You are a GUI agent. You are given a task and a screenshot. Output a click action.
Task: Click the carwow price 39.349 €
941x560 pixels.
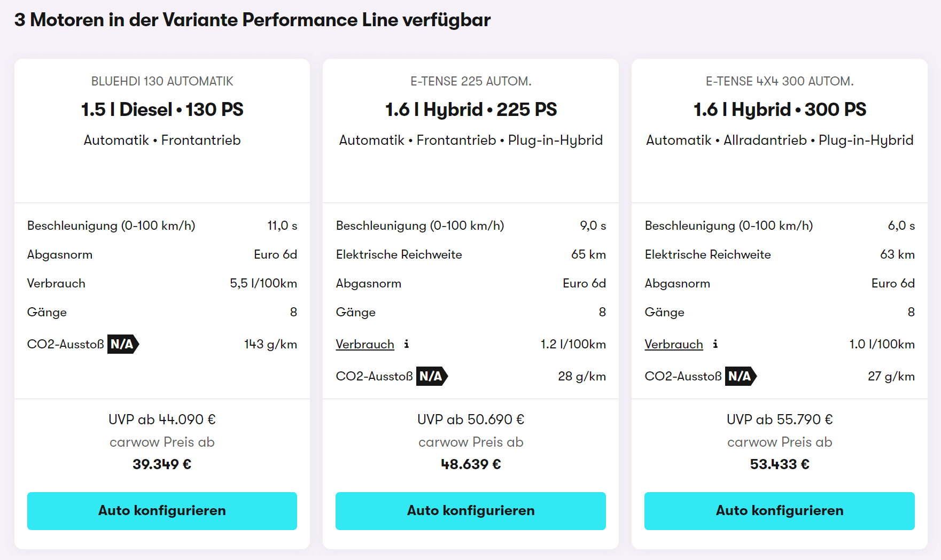162,464
